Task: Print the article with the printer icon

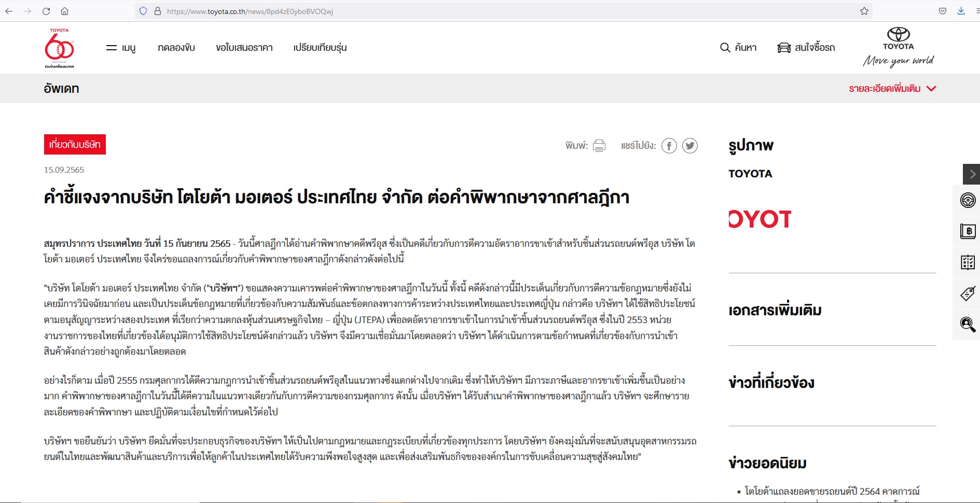Action: coord(599,146)
